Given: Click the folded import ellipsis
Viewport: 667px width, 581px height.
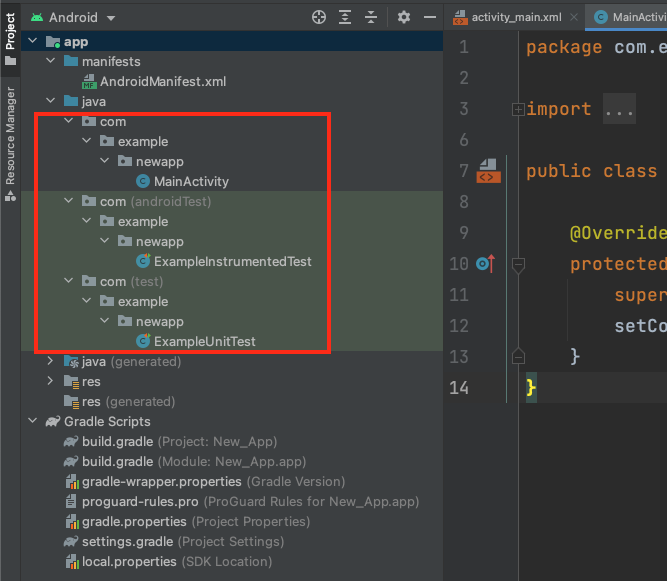Looking at the screenshot, I should pos(619,109).
